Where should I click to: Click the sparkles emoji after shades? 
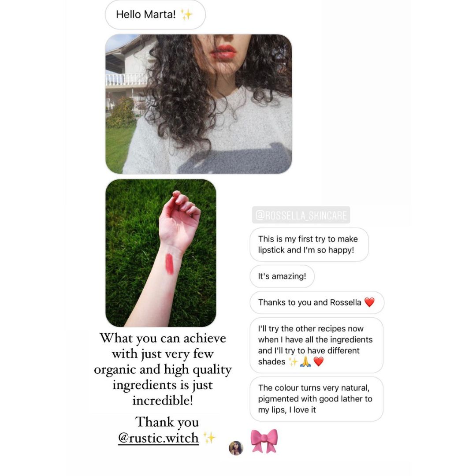coord(293,361)
